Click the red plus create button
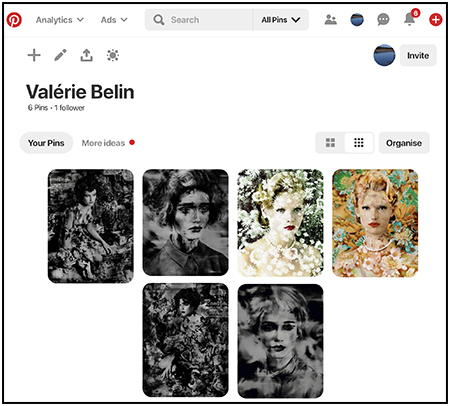This screenshot has height=406, width=450. [436, 20]
